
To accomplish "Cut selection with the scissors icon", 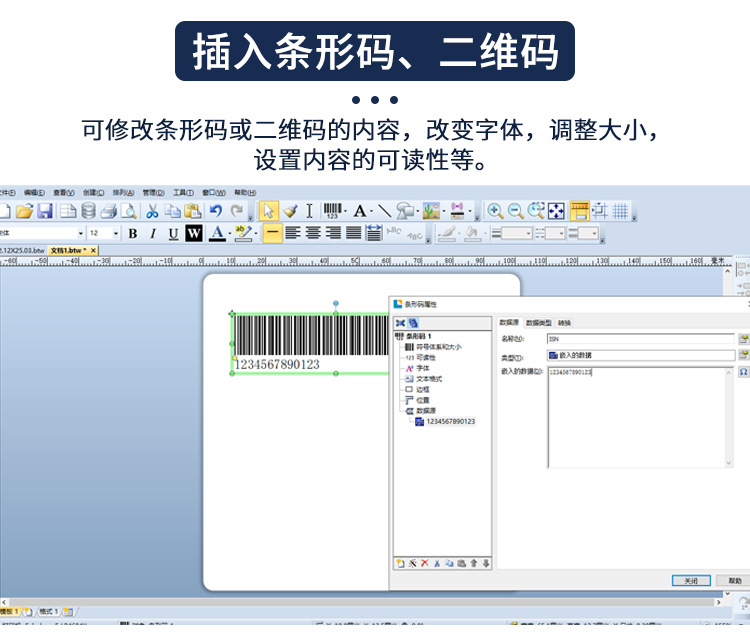I will [152, 211].
